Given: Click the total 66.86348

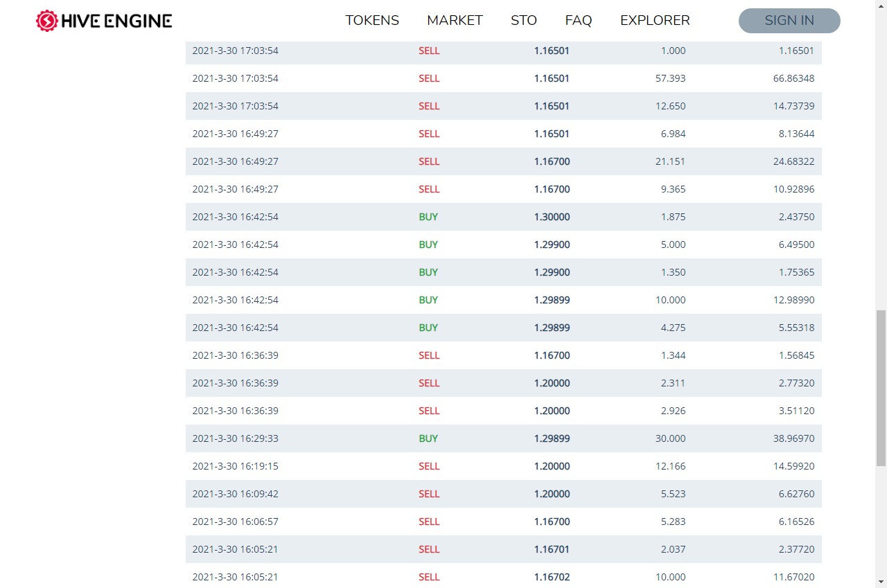Looking at the screenshot, I should 793,78.
